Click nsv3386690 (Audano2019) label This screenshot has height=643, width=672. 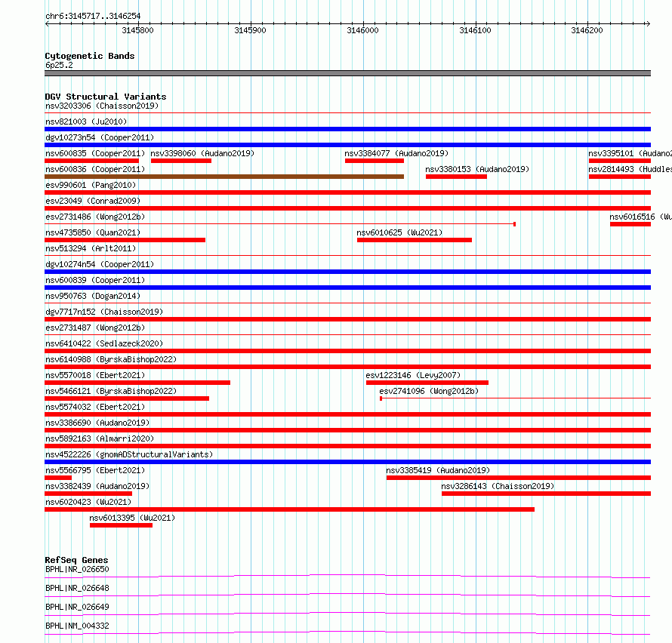97,423
